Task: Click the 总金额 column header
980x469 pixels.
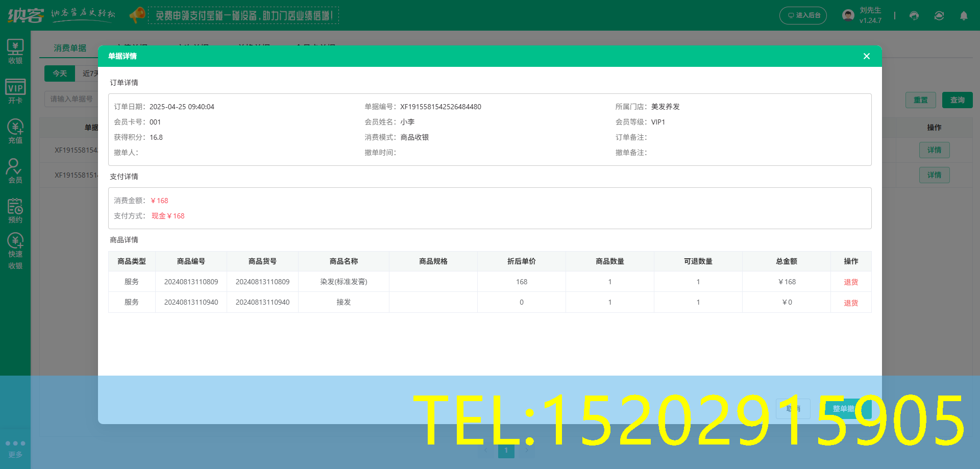Action: click(787, 261)
